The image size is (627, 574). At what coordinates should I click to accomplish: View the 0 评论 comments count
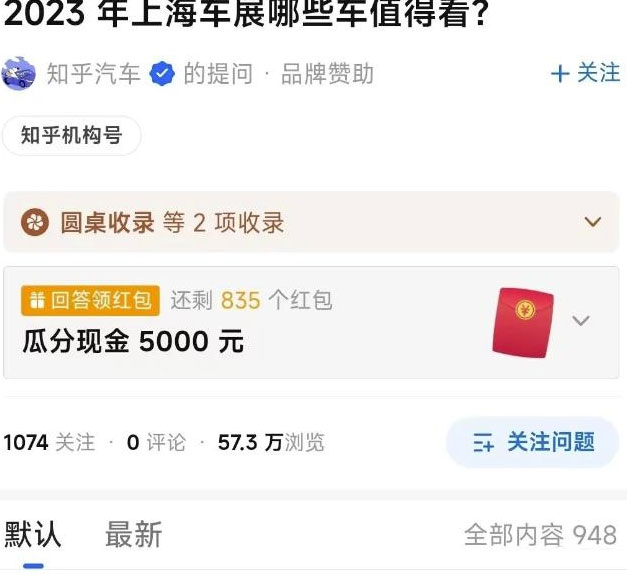[156, 442]
